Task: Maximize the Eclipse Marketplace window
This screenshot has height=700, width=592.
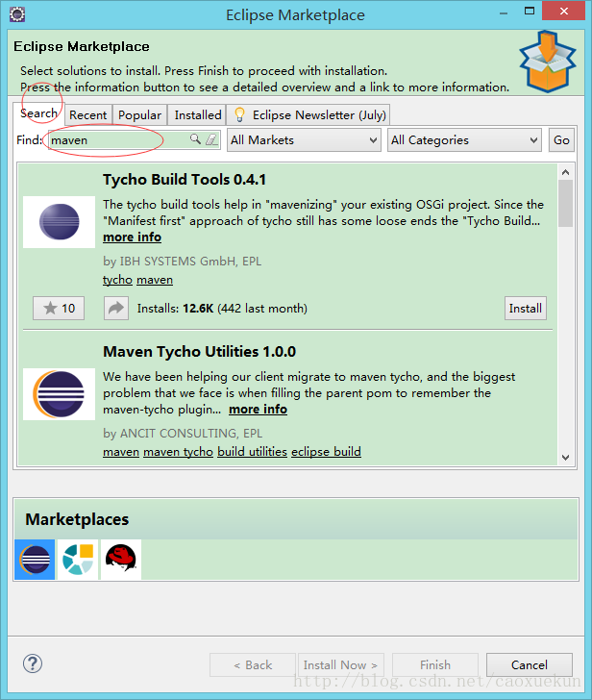Action: (x=530, y=12)
